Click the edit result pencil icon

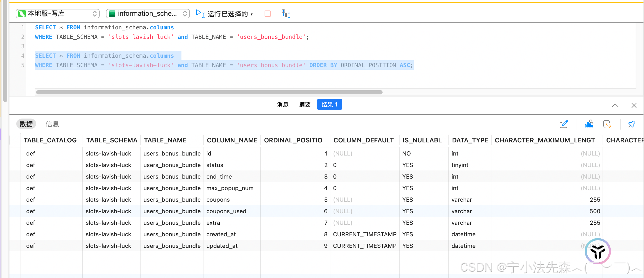coord(564,124)
